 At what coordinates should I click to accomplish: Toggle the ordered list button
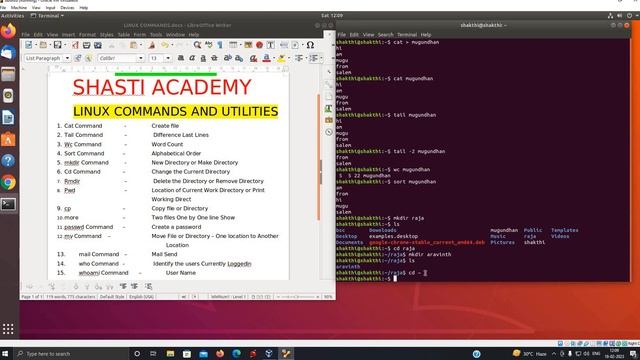[x=313, y=58]
